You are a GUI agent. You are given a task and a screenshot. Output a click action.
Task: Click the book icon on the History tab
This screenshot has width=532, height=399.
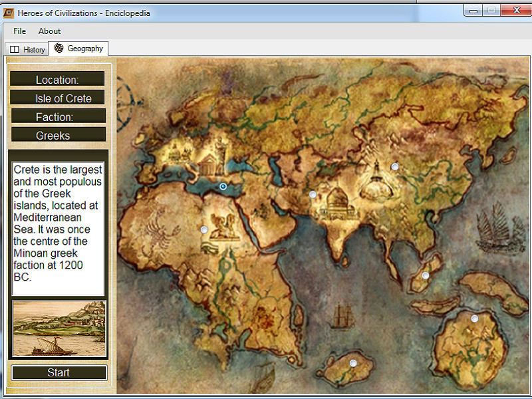(x=14, y=49)
